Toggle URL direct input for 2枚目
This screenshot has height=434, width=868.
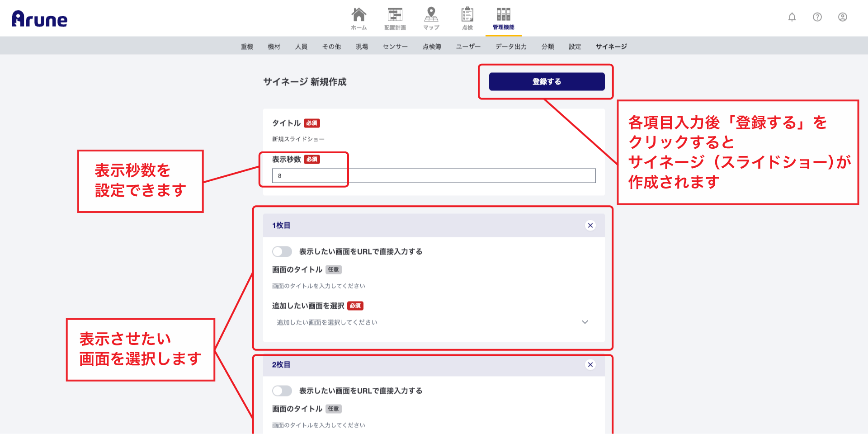click(282, 391)
